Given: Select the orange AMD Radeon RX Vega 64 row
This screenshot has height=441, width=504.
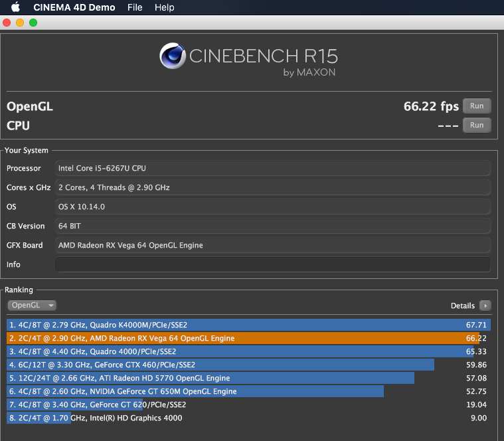Looking at the screenshot, I should [x=248, y=338].
